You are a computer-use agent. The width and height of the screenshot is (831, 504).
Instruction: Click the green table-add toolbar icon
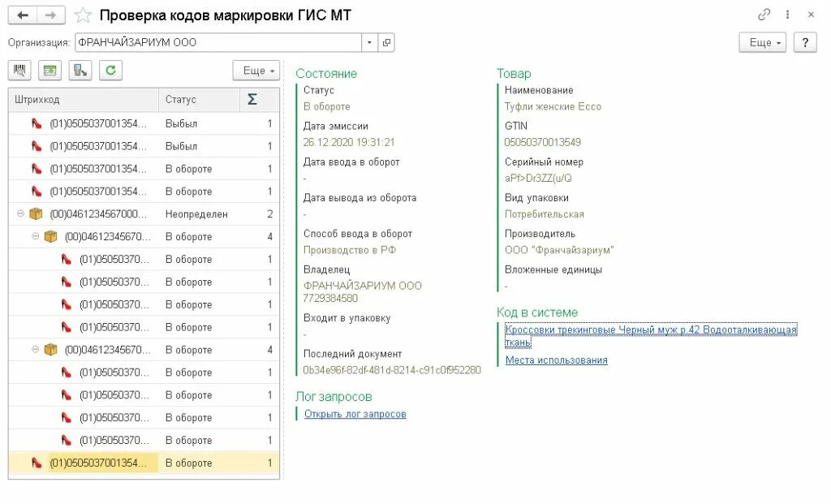click(x=51, y=71)
